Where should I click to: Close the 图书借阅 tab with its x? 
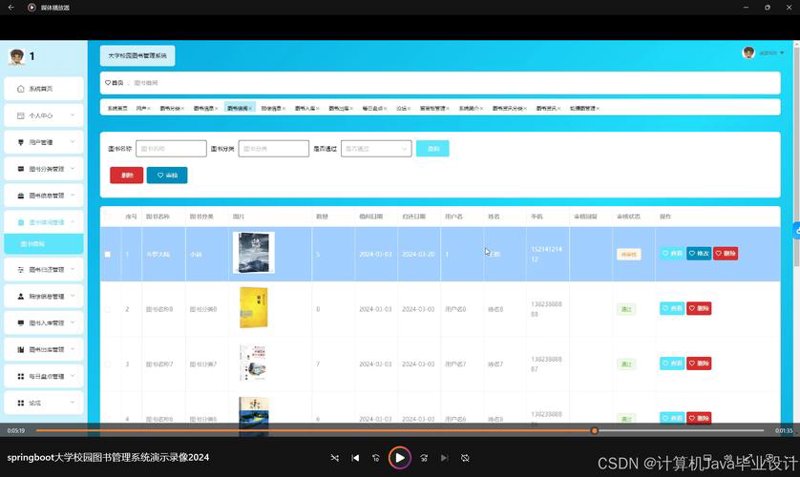(x=251, y=109)
